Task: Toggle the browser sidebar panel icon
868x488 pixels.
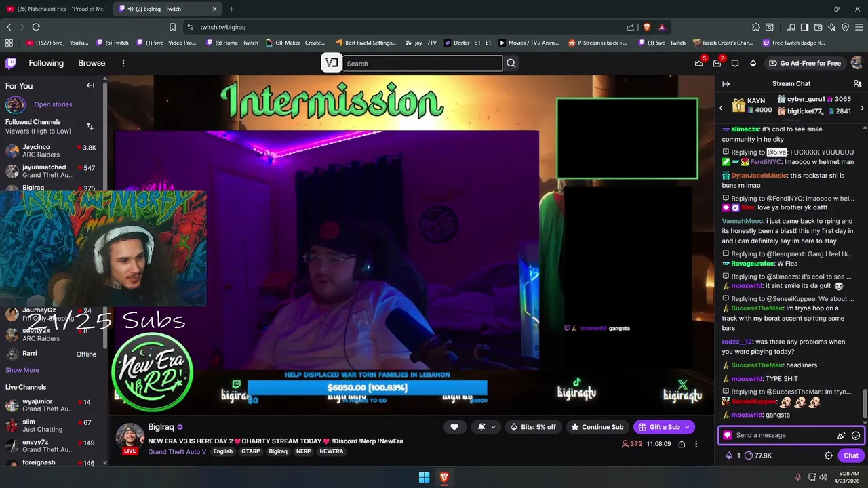Action: tap(804, 27)
